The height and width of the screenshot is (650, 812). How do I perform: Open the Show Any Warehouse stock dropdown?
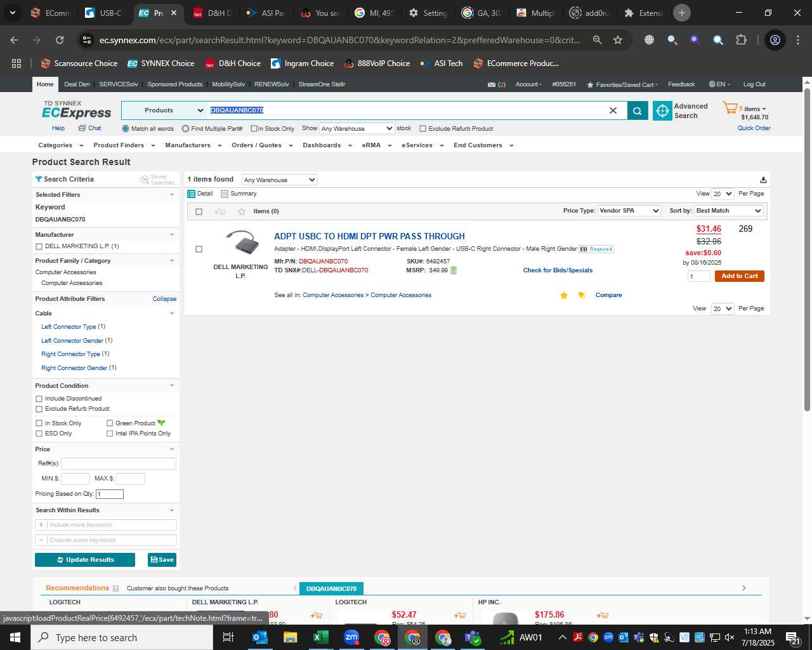pos(357,128)
